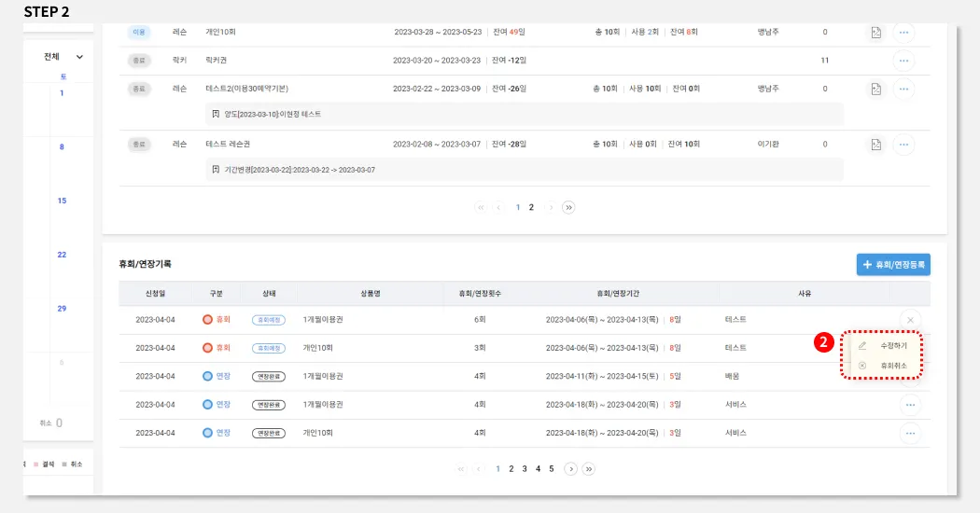
Task: Close the menu with the X icon
Action: [x=910, y=320]
